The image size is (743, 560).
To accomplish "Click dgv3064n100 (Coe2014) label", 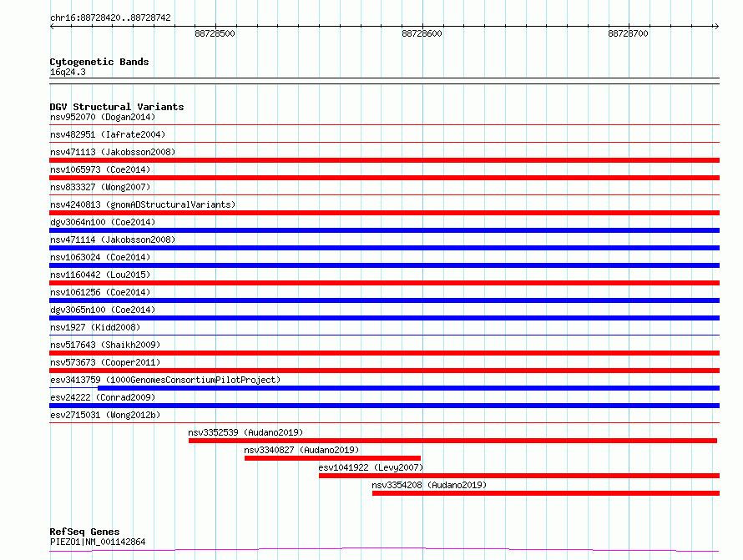I will [x=103, y=222].
